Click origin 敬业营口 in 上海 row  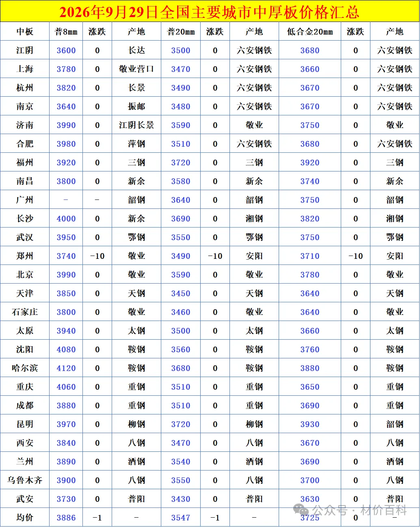coord(136,69)
